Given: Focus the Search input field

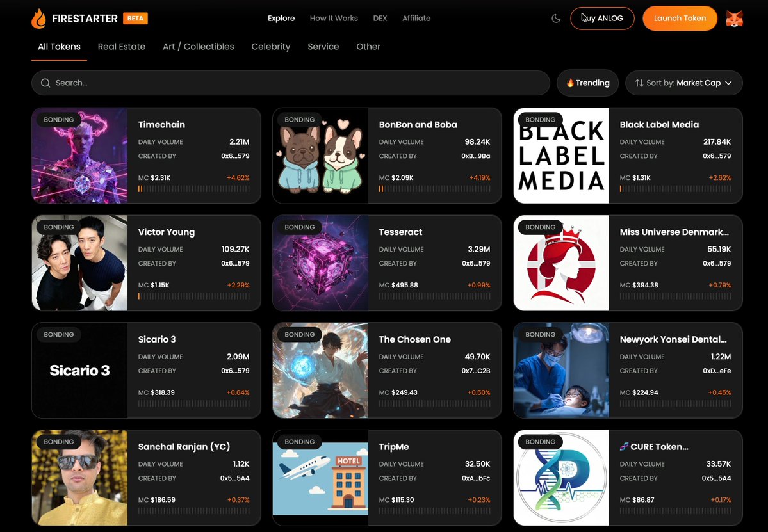Looking at the screenshot, I should (290, 83).
